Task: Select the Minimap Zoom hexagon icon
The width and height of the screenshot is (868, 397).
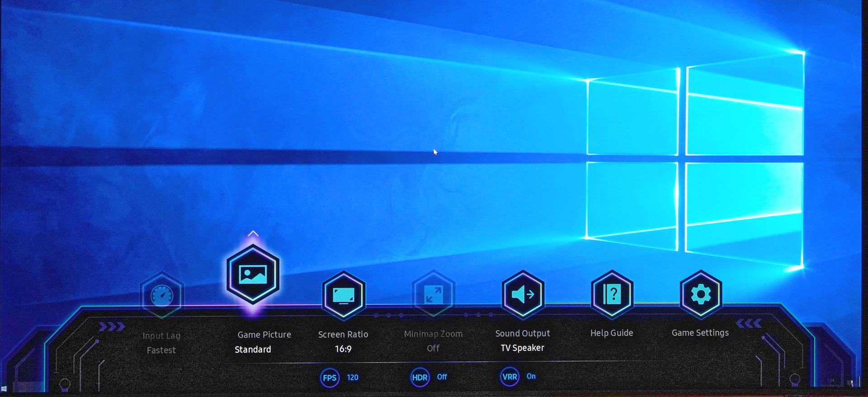Action: (x=433, y=295)
